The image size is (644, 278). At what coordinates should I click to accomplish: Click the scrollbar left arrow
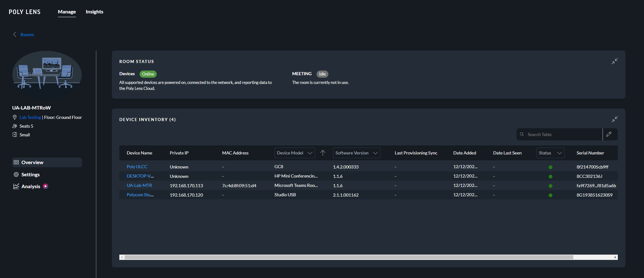[x=122, y=257]
